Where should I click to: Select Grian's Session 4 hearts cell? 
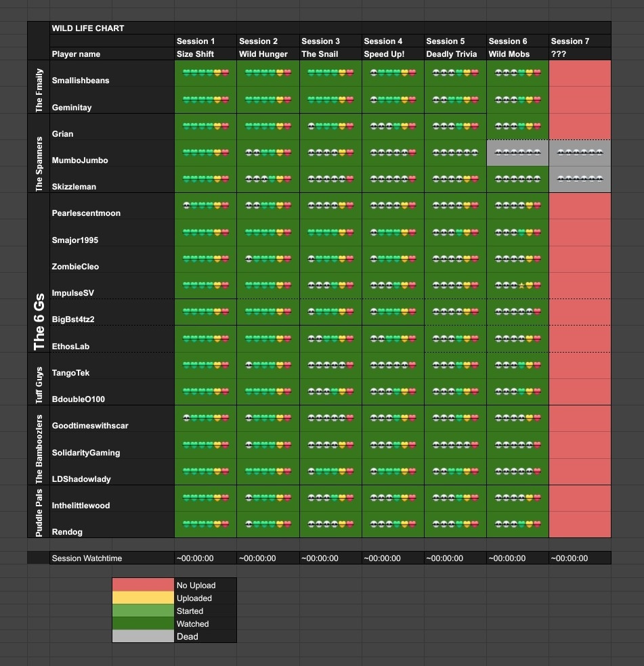393,127
